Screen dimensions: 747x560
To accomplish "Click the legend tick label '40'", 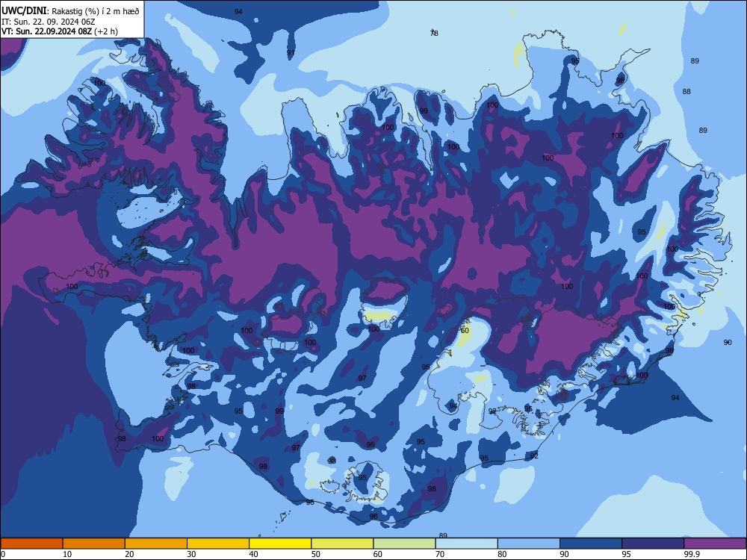I will point(253,554).
